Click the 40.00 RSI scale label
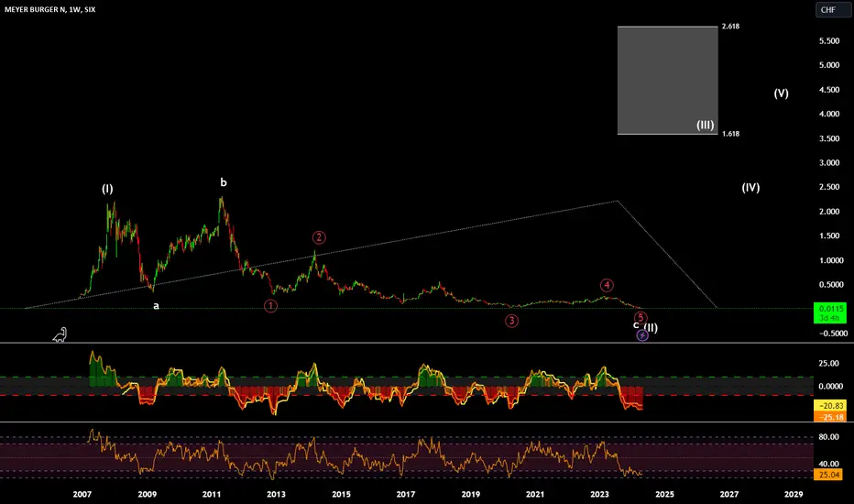 [x=828, y=465]
